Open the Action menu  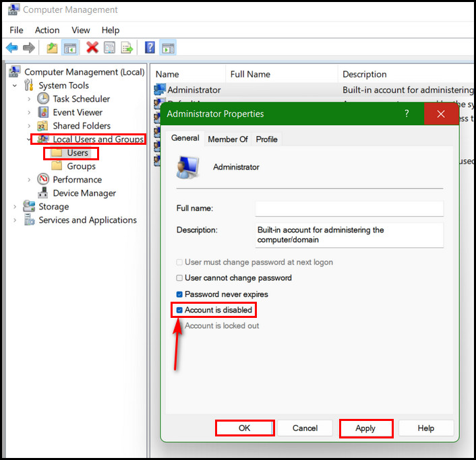click(47, 30)
